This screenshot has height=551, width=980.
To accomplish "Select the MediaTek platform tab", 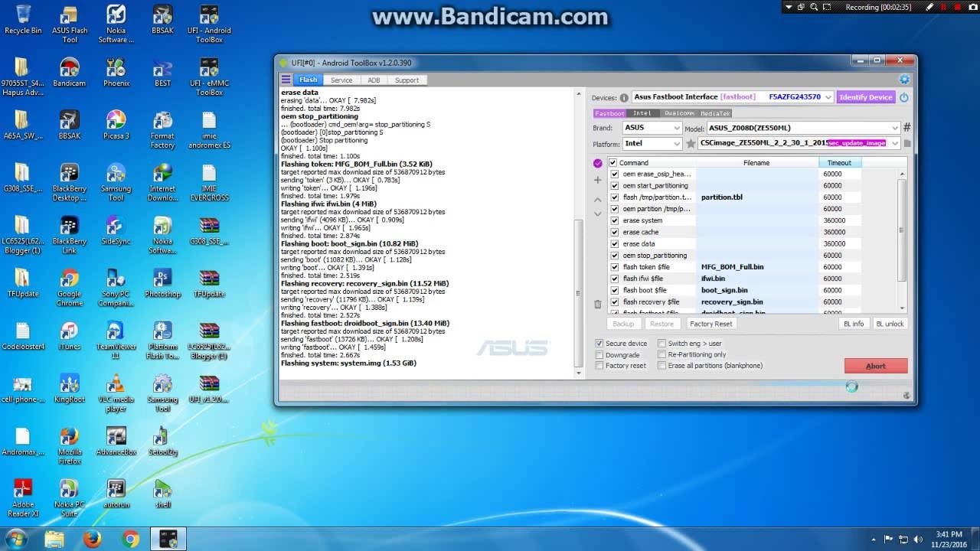I will 715,113.
